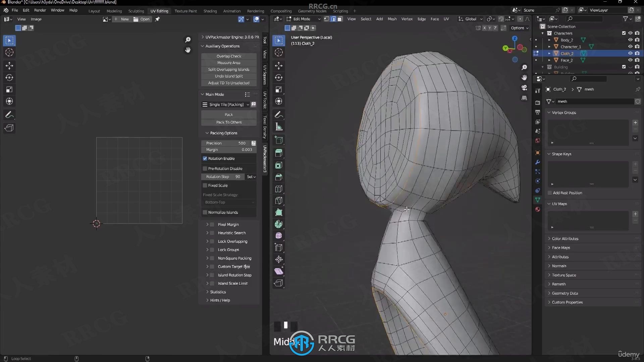Toggle Pre-Rotation Disable checkbox
Image resolution: width=644 pixels, height=362 pixels.
(x=204, y=168)
